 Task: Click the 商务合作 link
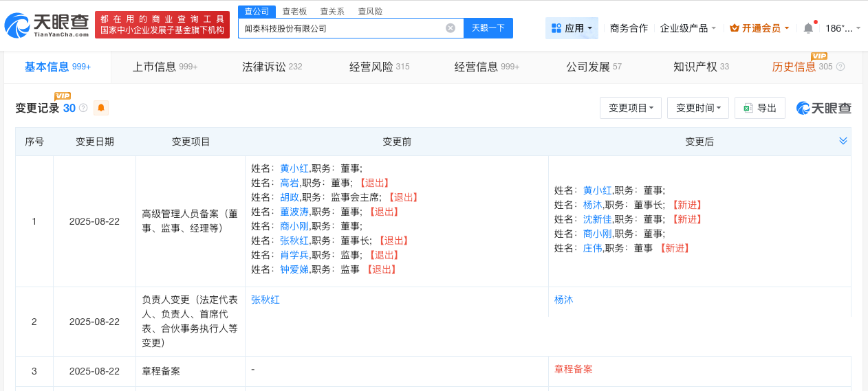pos(629,28)
